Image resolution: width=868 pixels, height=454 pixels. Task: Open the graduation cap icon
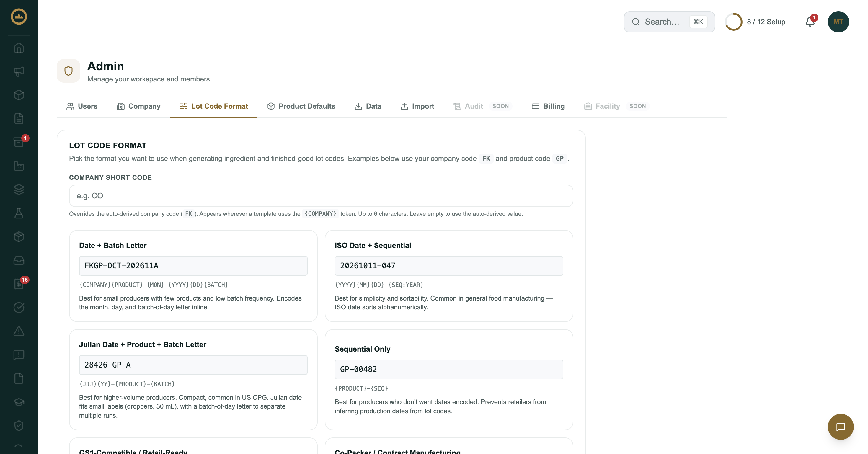[19, 402]
